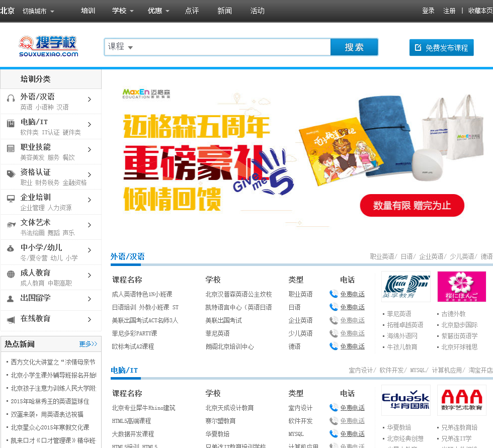
Task: Click the 软件开发/ filter link
Action: click(393, 370)
